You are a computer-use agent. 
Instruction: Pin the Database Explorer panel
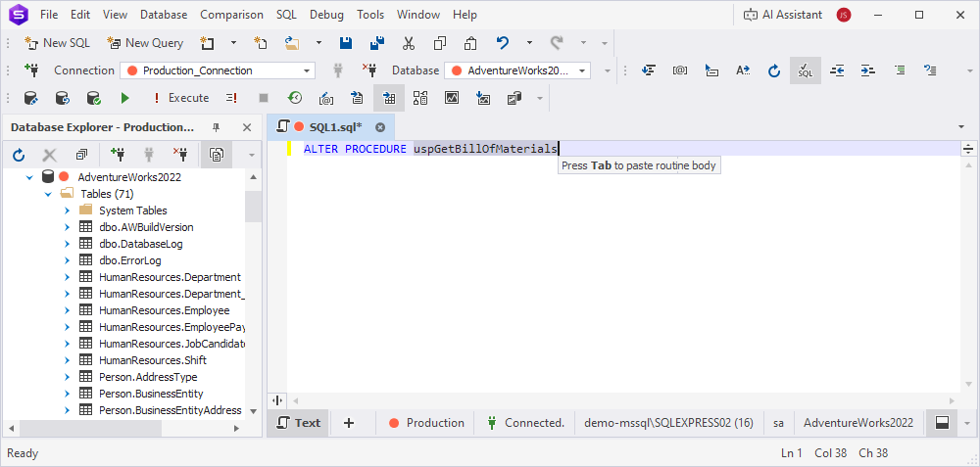point(217,127)
